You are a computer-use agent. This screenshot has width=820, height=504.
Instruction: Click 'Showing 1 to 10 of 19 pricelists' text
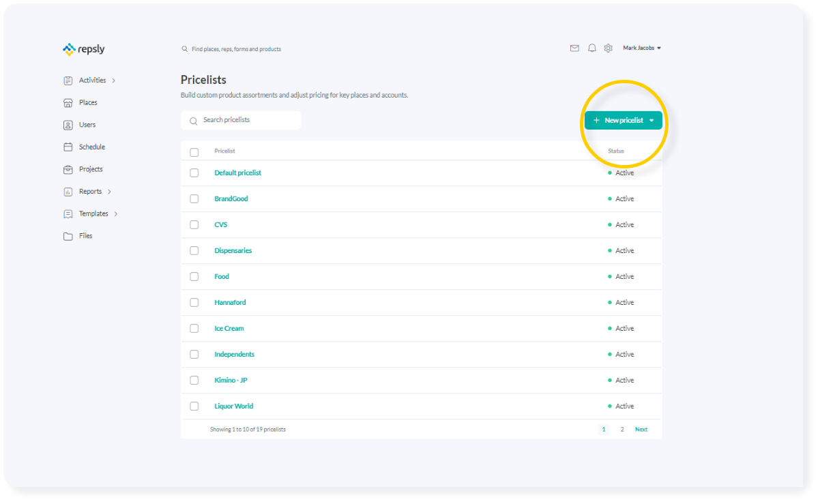[x=248, y=430]
